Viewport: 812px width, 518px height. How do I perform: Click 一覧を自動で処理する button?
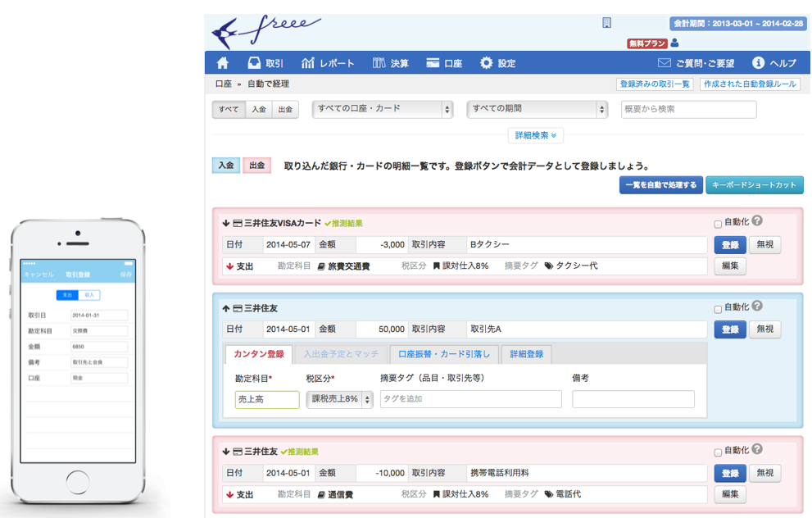pos(660,185)
